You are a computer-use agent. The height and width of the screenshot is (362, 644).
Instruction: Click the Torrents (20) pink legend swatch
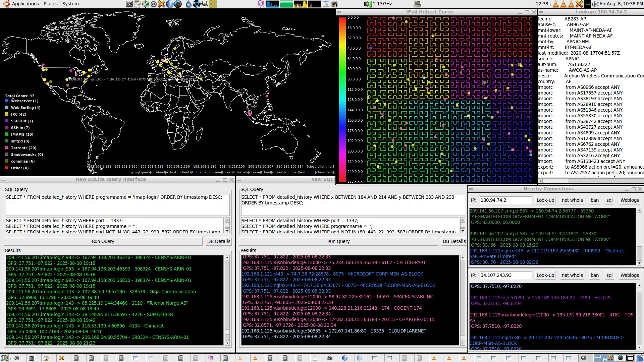tap(7, 148)
